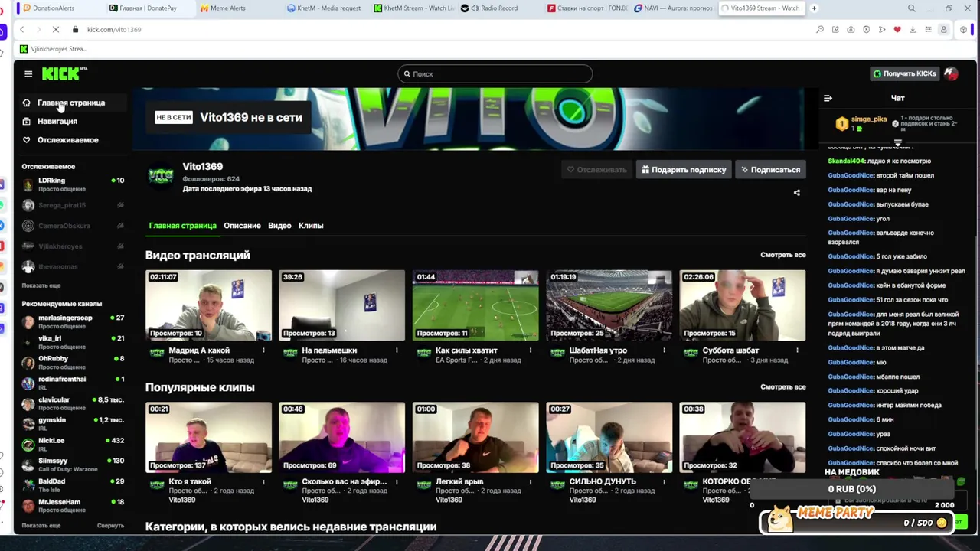The height and width of the screenshot is (551, 980).
Task: Click the KICK logo
Action: click(64, 73)
